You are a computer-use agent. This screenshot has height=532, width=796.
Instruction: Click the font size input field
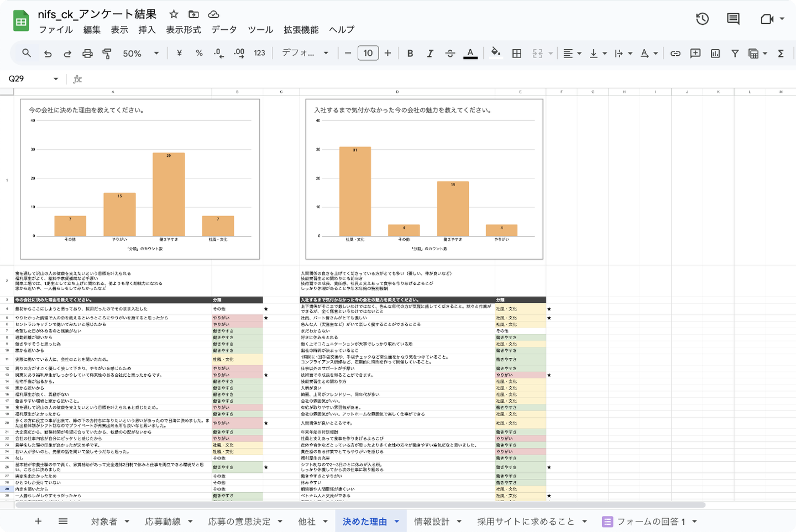click(x=368, y=53)
